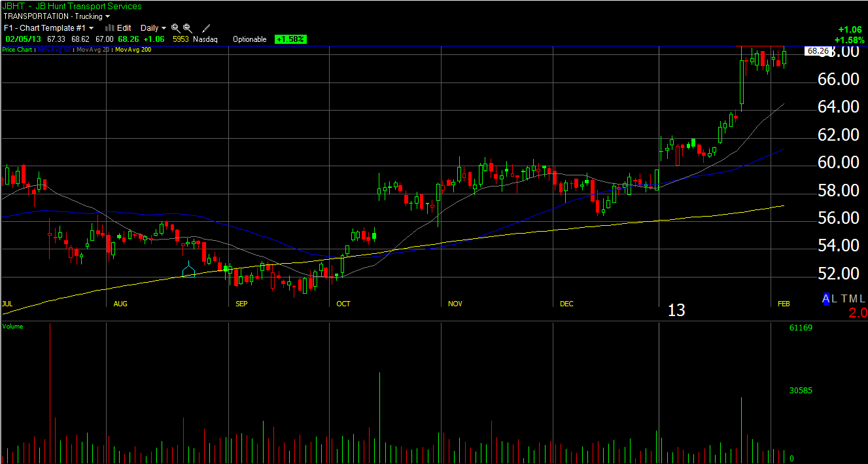Zoom out with the magnifier minus icon
The width and height of the screenshot is (868, 464).
click(x=187, y=28)
